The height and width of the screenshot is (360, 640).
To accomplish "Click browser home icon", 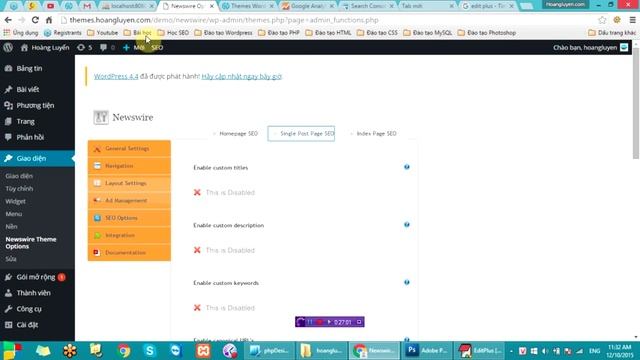I will [x=49, y=20].
